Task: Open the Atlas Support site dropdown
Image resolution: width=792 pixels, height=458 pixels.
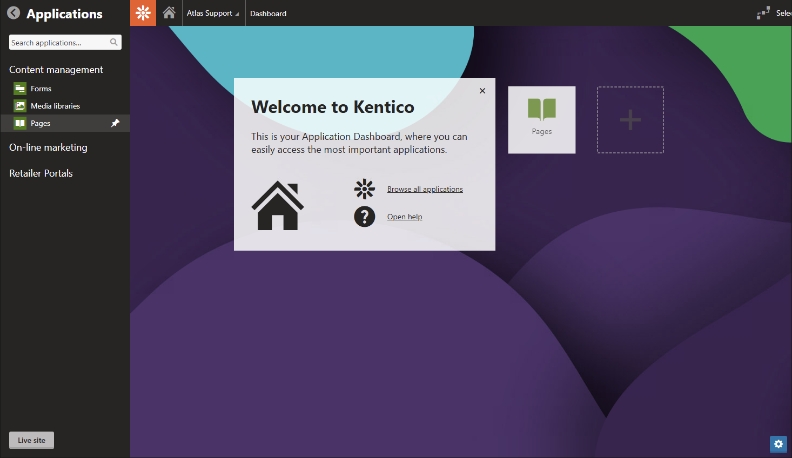Action: (212, 14)
